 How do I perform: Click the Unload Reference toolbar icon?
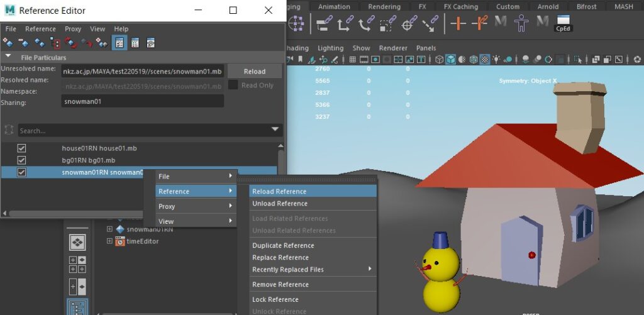86,42
